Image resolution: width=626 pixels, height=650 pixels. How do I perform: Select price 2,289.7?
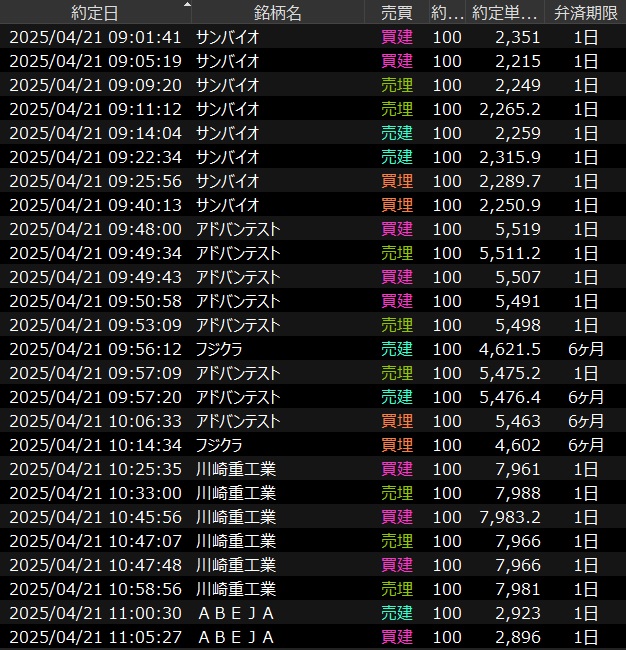(510, 181)
